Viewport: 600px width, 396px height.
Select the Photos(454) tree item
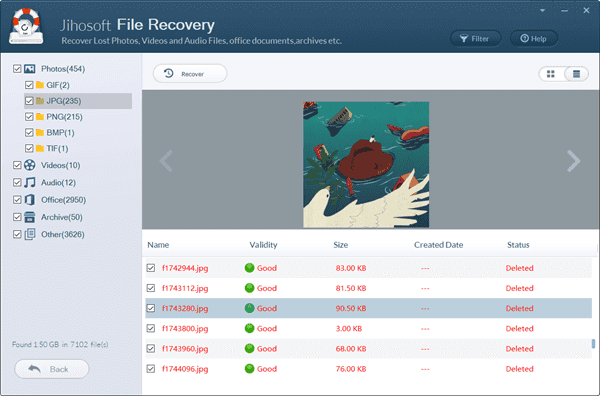tap(63, 69)
